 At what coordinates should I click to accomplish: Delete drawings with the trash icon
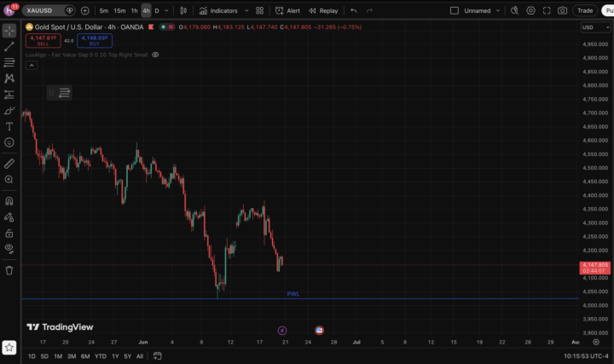(9, 270)
